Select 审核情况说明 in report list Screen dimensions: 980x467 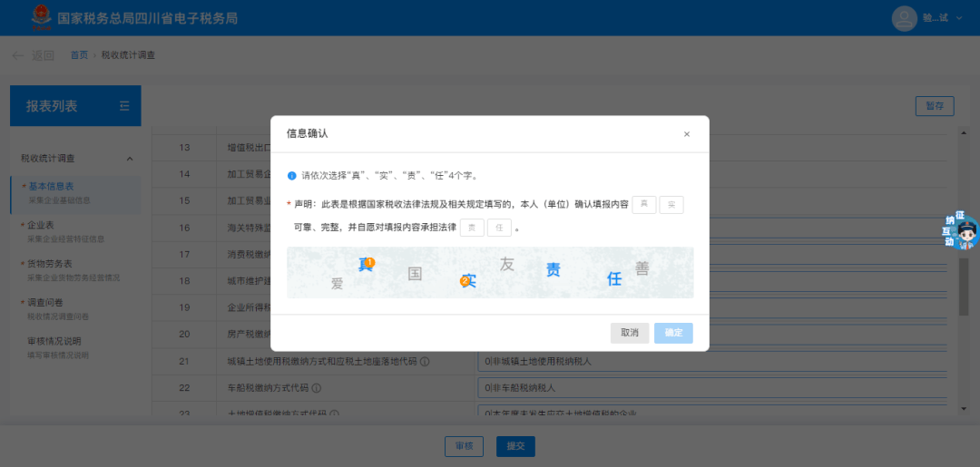click(x=75, y=347)
